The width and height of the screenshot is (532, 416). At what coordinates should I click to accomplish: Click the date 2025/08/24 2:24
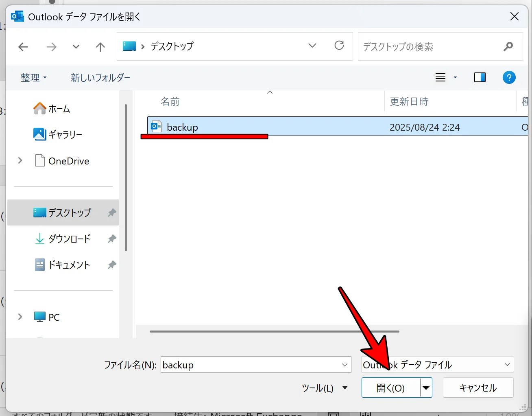coord(425,127)
